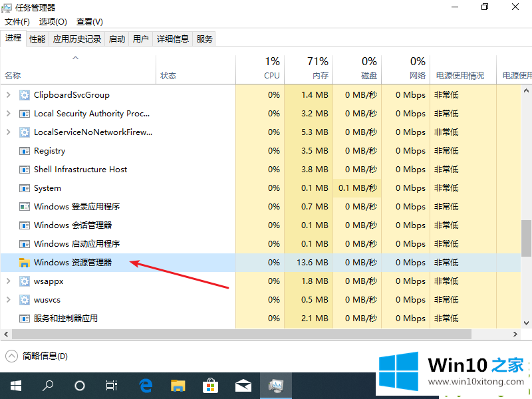Image resolution: width=532 pixels, height=399 pixels.
Task: Click the Registry process icon
Action: 25,151
